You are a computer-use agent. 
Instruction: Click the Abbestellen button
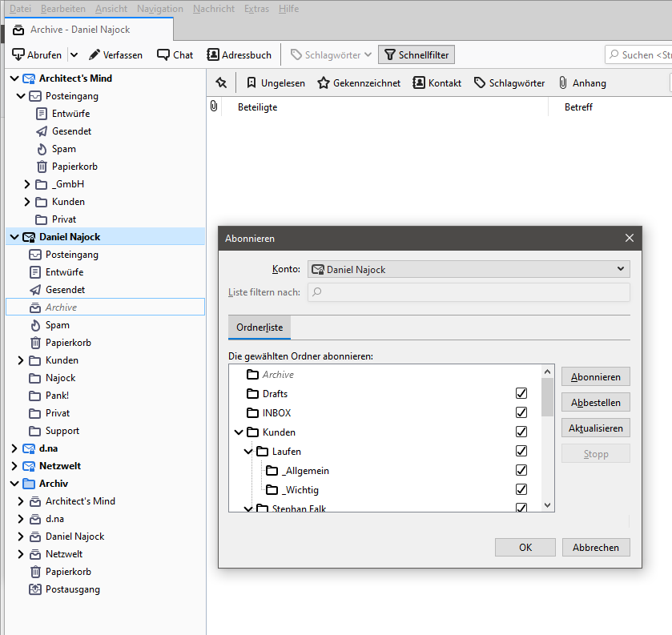(x=595, y=402)
